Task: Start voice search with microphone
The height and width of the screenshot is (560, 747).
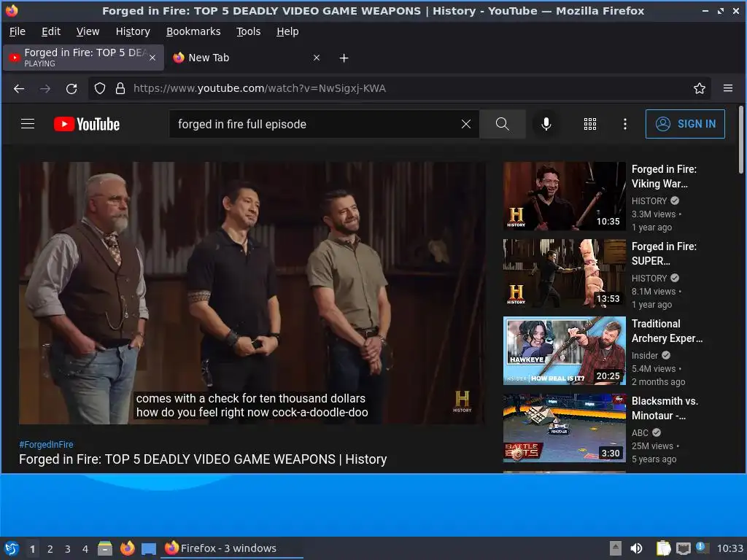Action: [x=546, y=124]
